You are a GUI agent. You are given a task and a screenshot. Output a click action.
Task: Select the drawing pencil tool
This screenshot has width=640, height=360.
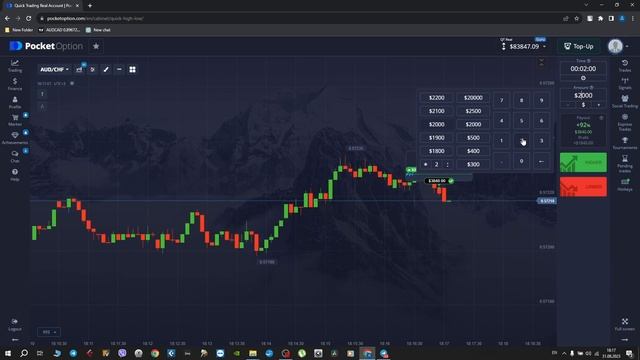[x=106, y=69]
